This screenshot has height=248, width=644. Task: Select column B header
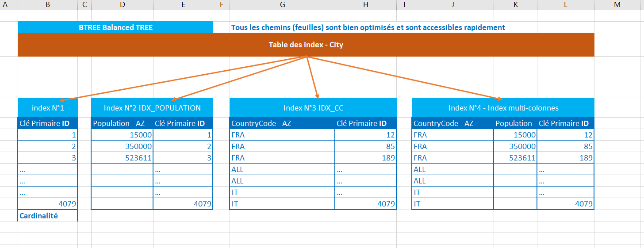tap(48, 5)
